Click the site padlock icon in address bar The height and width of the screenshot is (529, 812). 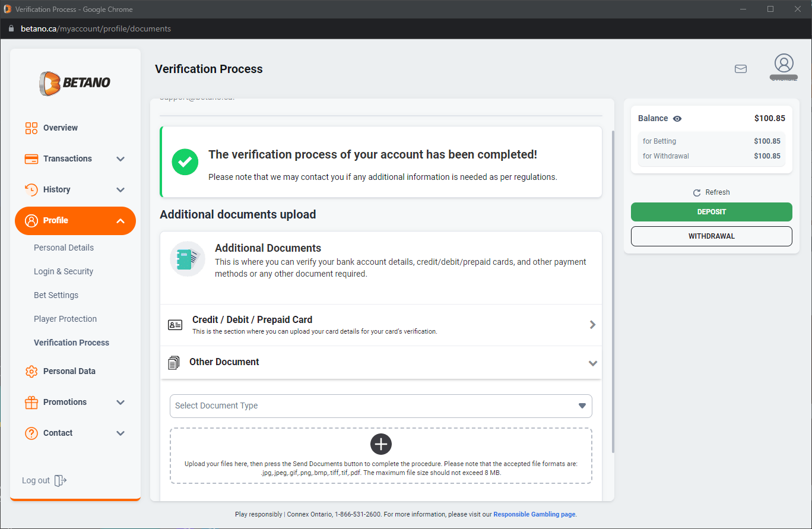10,28
